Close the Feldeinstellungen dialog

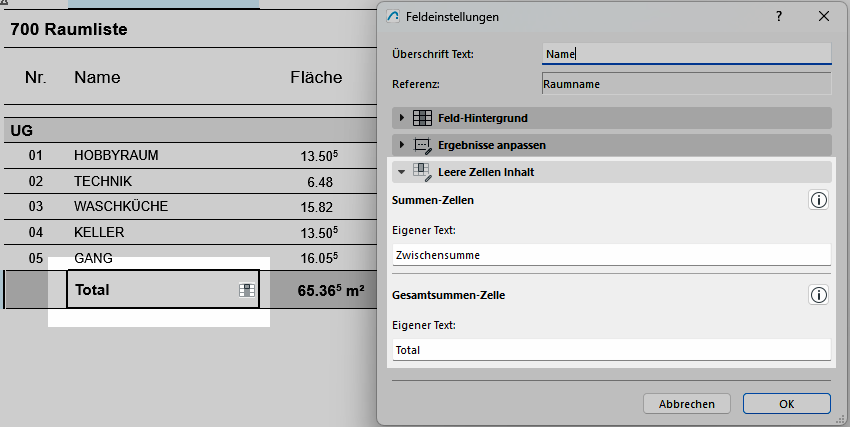coord(824,17)
